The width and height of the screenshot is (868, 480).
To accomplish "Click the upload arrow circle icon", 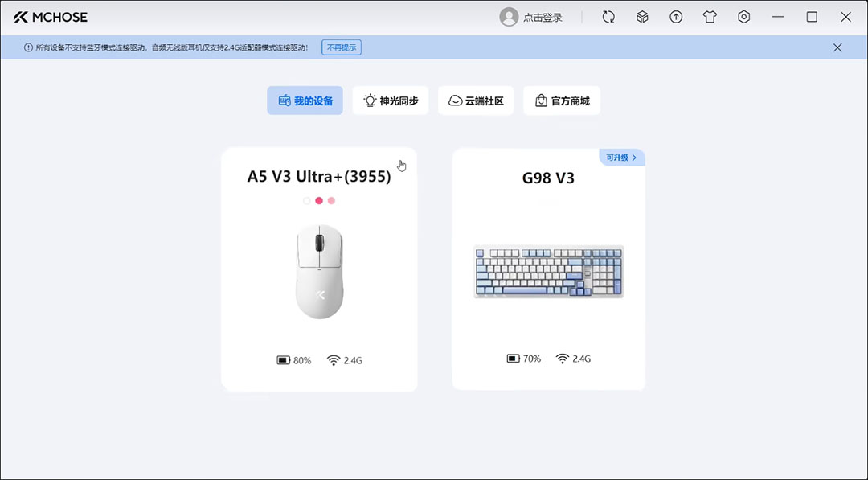I will (676, 17).
